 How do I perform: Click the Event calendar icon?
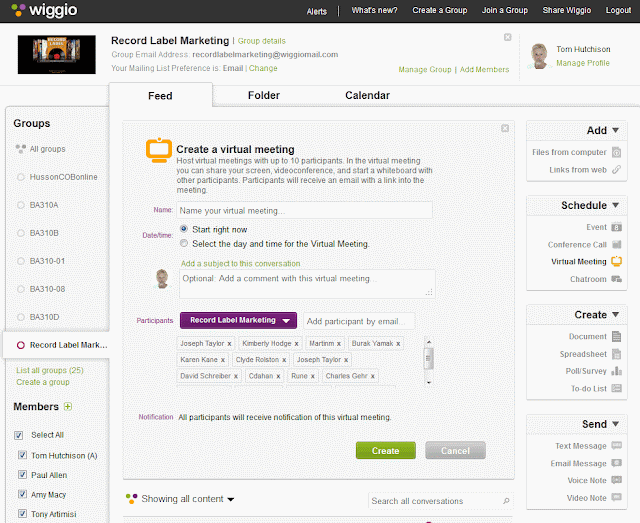616,227
